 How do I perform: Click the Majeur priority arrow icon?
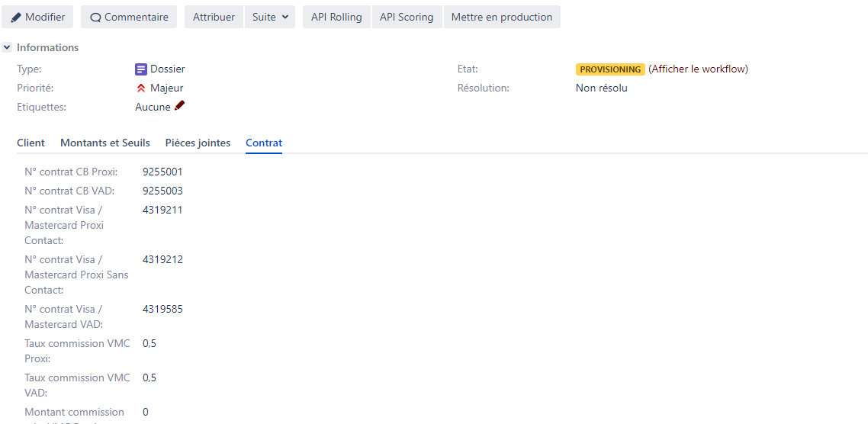click(141, 88)
